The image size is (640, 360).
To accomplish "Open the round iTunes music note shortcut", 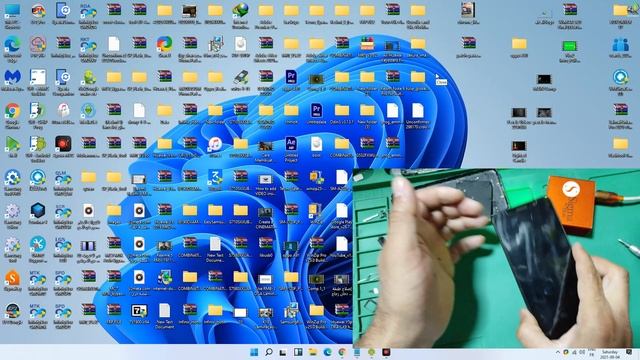I will [x=215, y=144].
